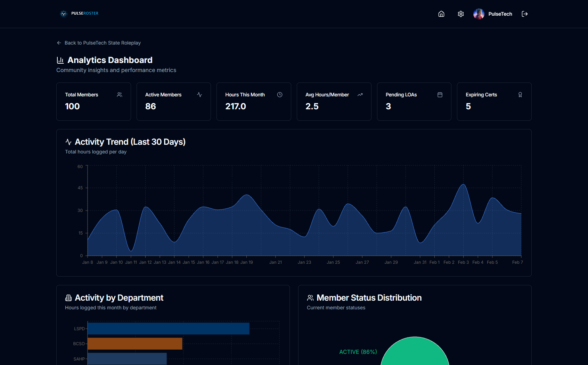
Task: Select the Pending LOAs value 3
Action: pyautogui.click(x=389, y=106)
